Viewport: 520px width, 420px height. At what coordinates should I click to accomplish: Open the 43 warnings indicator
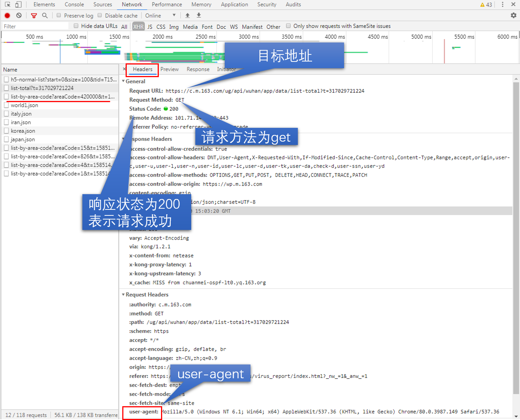click(486, 4)
